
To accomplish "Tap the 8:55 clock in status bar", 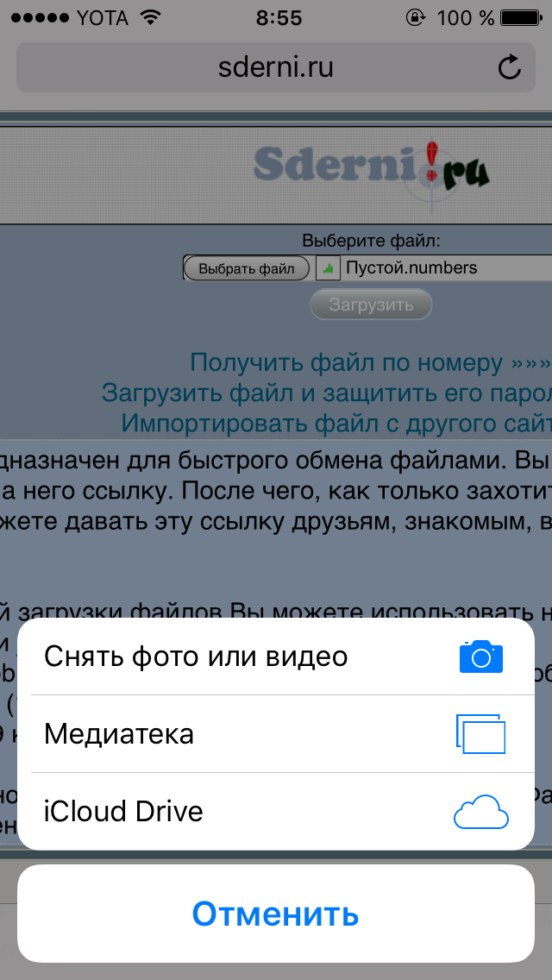I will pos(279,18).
